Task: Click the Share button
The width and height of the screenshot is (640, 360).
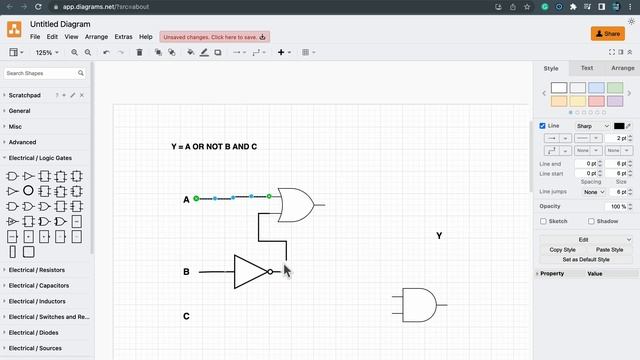Action: [x=608, y=34]
